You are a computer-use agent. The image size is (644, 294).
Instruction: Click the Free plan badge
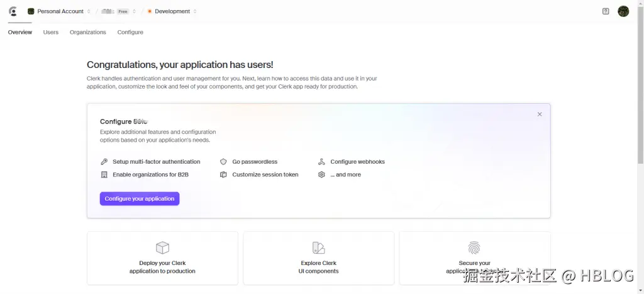[123, 11]
